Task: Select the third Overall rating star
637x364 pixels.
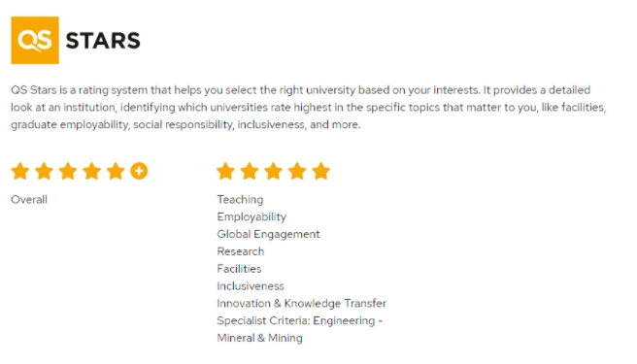Action: coord(68,171)
